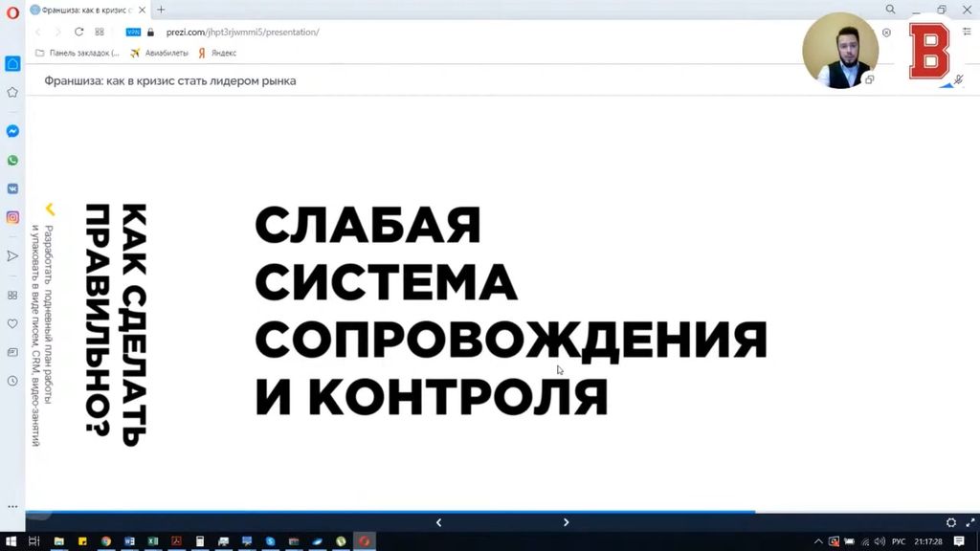
Task: Open File Explorer from taskbar
Action: pos(58,541)
